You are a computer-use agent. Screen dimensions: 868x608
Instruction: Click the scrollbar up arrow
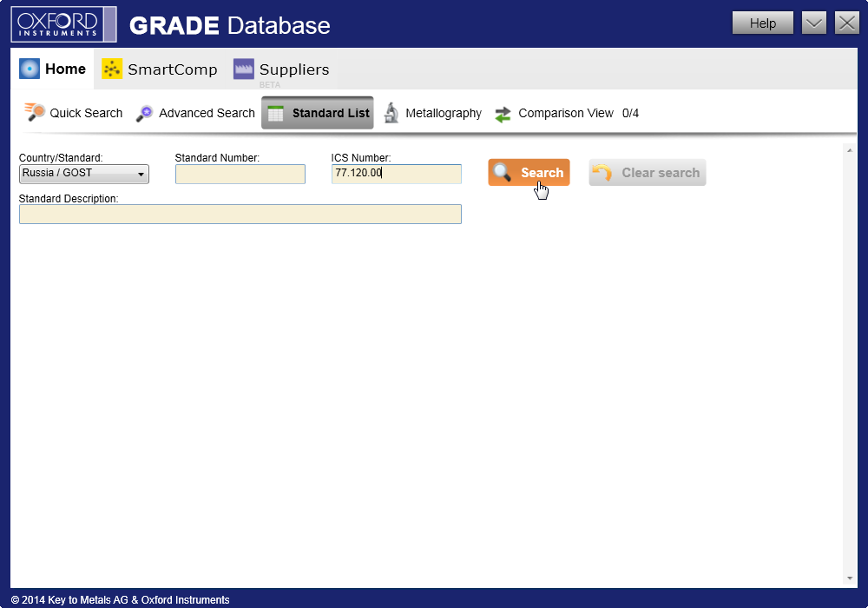tap(850, 150)
